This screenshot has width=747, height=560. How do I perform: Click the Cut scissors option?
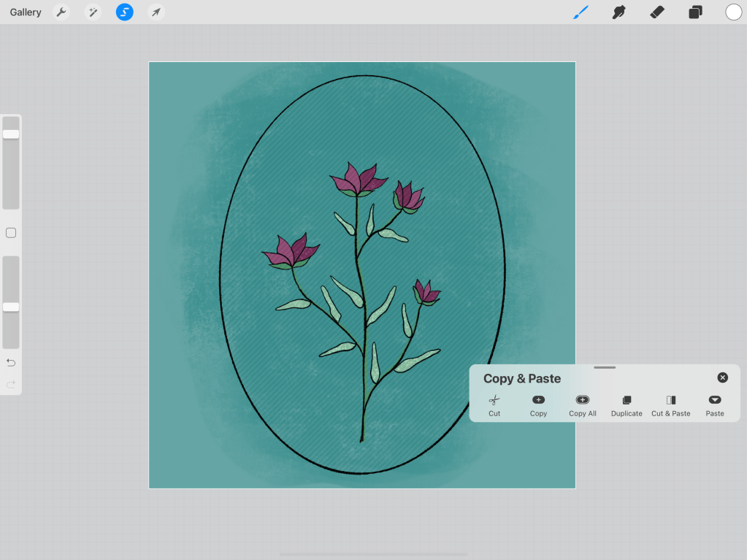tap(494, 405)
